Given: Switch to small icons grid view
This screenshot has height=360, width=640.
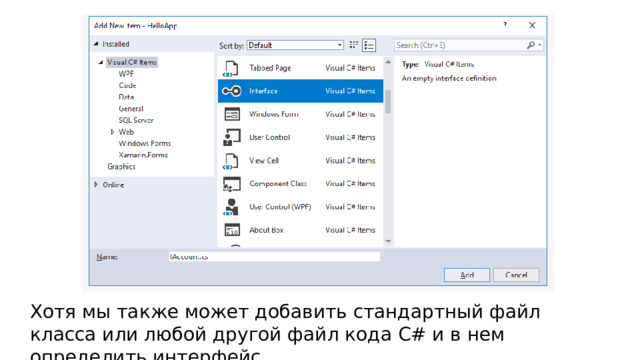Looking at the screenshot, I should 354,45.
